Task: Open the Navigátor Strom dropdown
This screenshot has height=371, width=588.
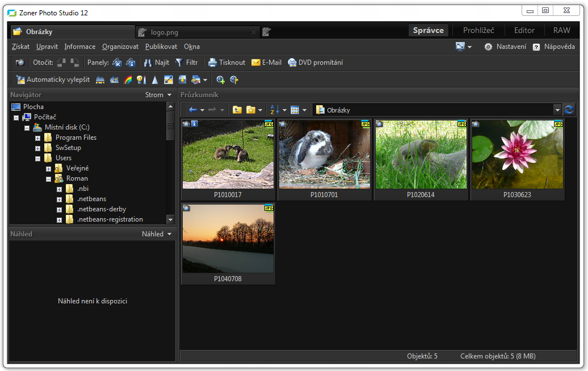Action: point(158,95)
